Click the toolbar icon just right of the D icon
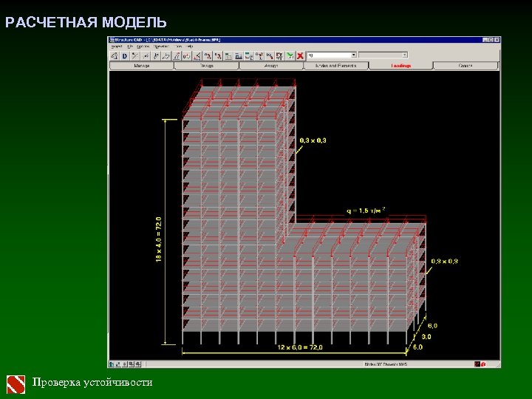The height and width of the screenshot is (399, 532). [x=135, y=56]
